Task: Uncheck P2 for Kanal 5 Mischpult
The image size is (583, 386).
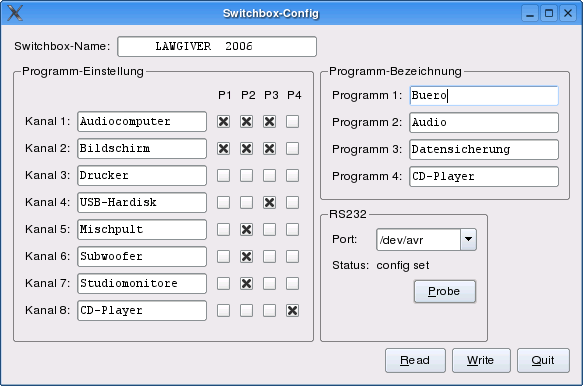Action: pos(247,229)
